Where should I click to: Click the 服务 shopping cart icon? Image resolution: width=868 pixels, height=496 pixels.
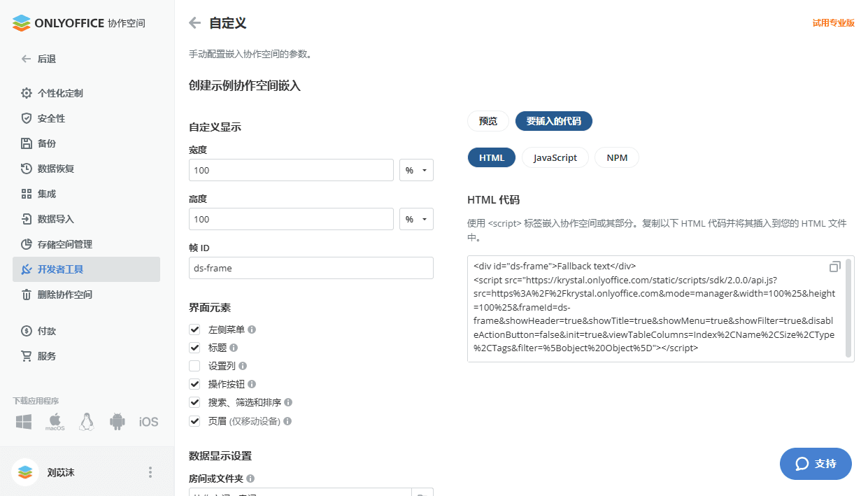[27, 356]
